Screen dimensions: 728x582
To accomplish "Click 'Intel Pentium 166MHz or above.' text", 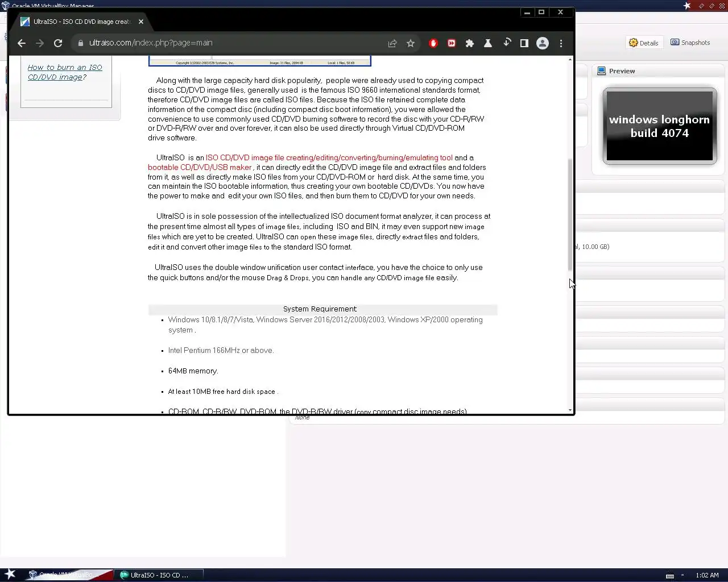I will click(221, 351).
